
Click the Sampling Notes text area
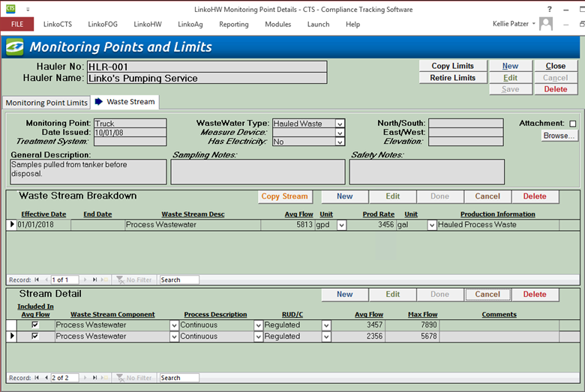258,172
